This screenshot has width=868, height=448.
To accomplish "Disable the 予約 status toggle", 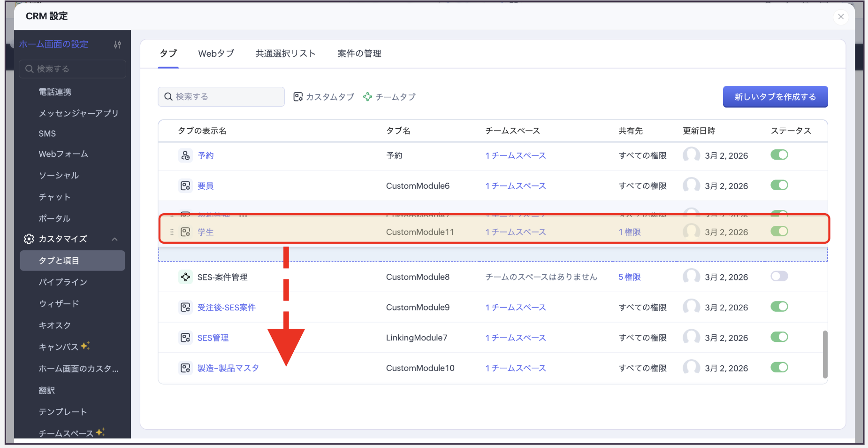I will tap(779, 155).
